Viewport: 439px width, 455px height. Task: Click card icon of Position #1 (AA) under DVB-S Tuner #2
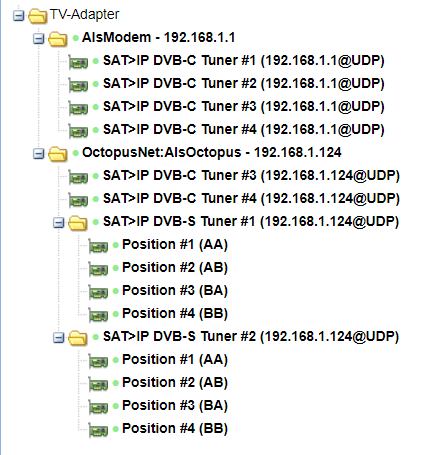click(98, 361)
